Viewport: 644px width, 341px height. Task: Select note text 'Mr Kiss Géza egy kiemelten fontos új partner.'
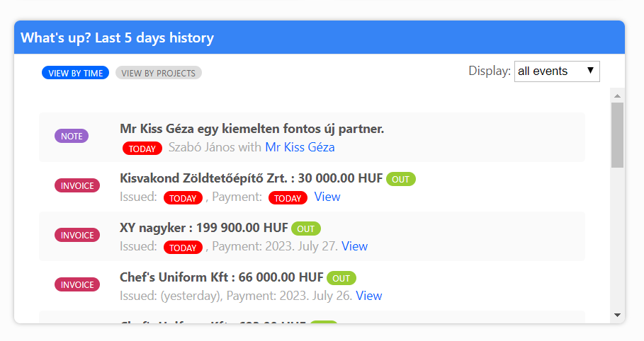coord(252,129)
